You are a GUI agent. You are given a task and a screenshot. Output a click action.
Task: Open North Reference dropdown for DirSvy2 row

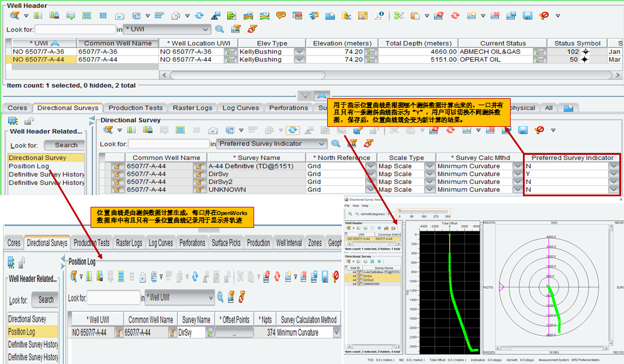point(370,182)
